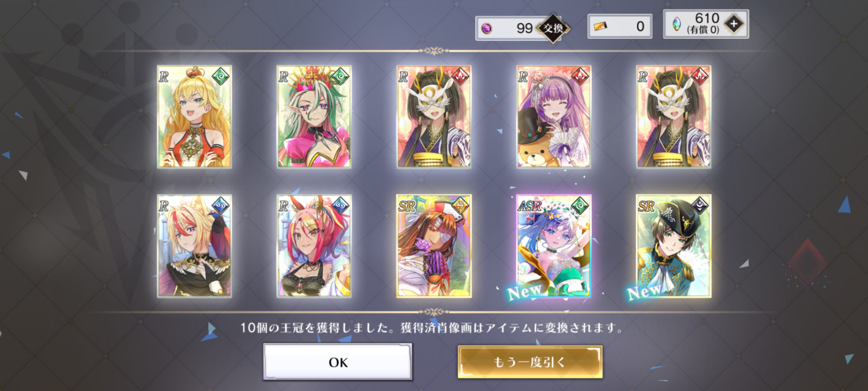Screen dimensions: 868x391
Task: Tap the purple coin currency icon
Action: [487, 28]
